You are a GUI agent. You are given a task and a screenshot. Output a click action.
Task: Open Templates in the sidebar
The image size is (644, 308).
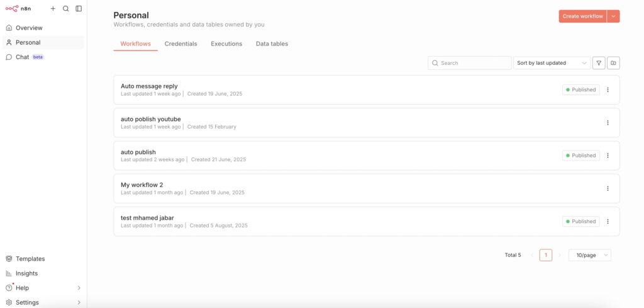[x=30, y=259]
